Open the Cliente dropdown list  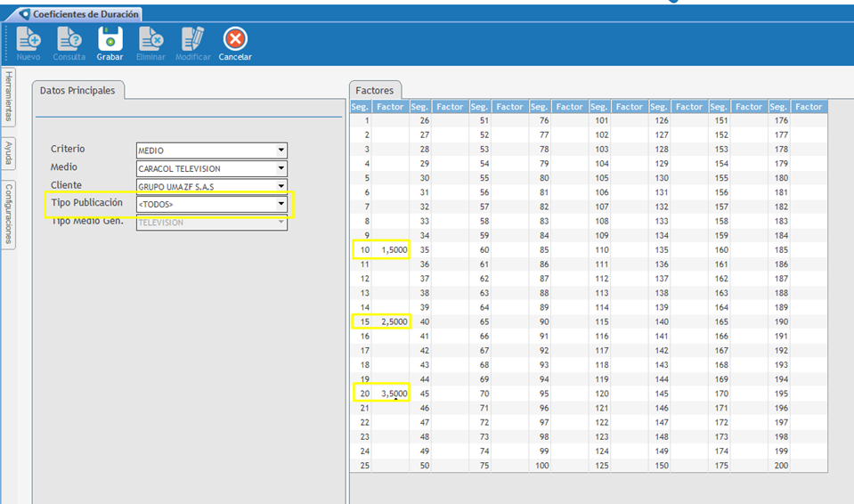[281, 186]
